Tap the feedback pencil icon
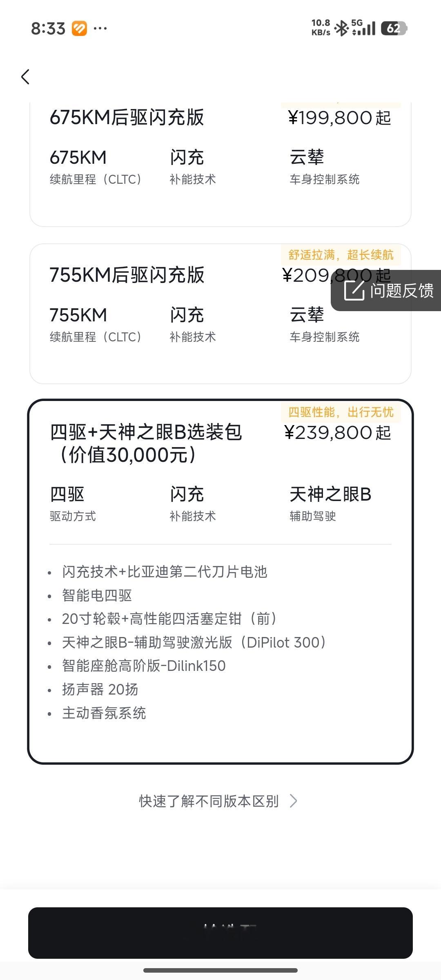The image size is (441, 980). 354,290
